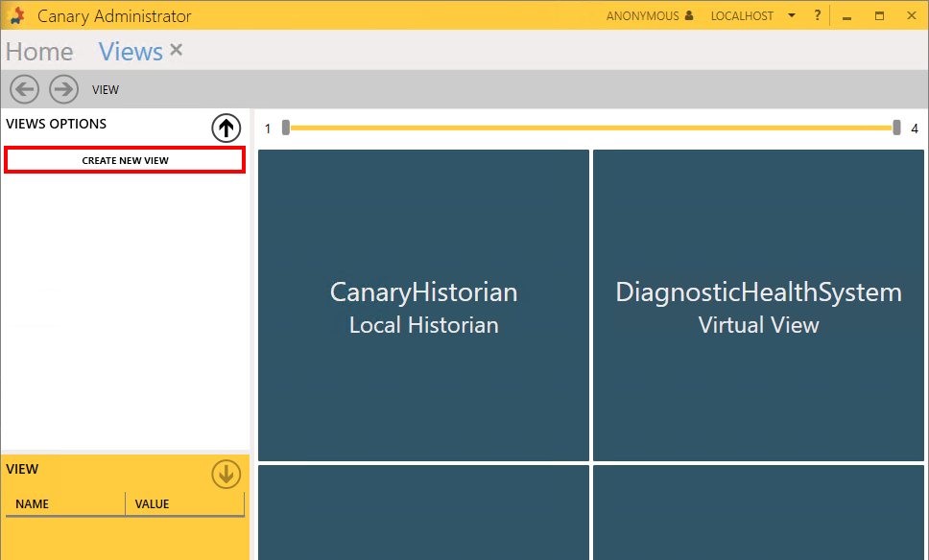929x560 pixels.
Task: Click the forward navigation arrow
Action: [x=63, y=89]
